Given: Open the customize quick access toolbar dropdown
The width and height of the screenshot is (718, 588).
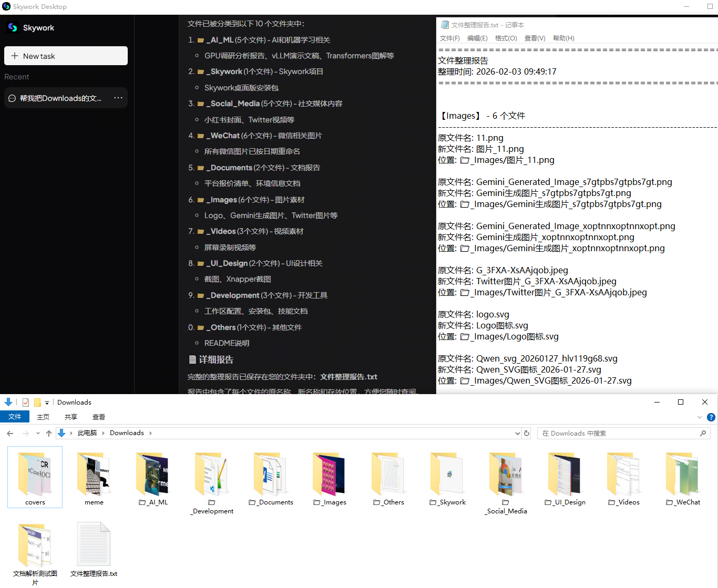Looking at the screenshot, I should pos(47,403).
